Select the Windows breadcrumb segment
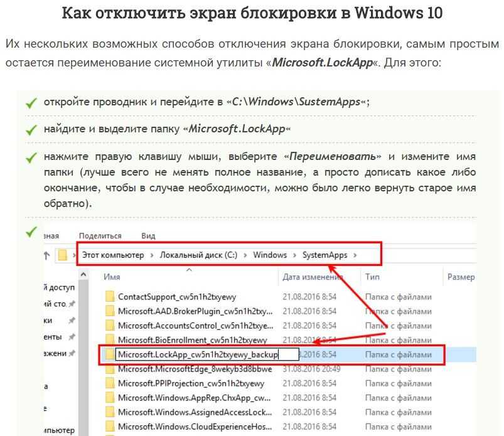Screen dimensions: 504x436 pyautogui.click(x=270, y=255)
